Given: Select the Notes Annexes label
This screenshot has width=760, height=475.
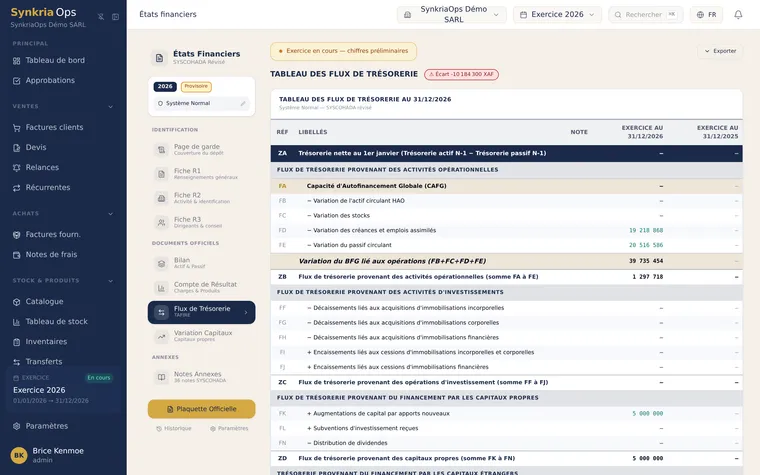Looking at the screenshot, I should [x=197, y=374].
